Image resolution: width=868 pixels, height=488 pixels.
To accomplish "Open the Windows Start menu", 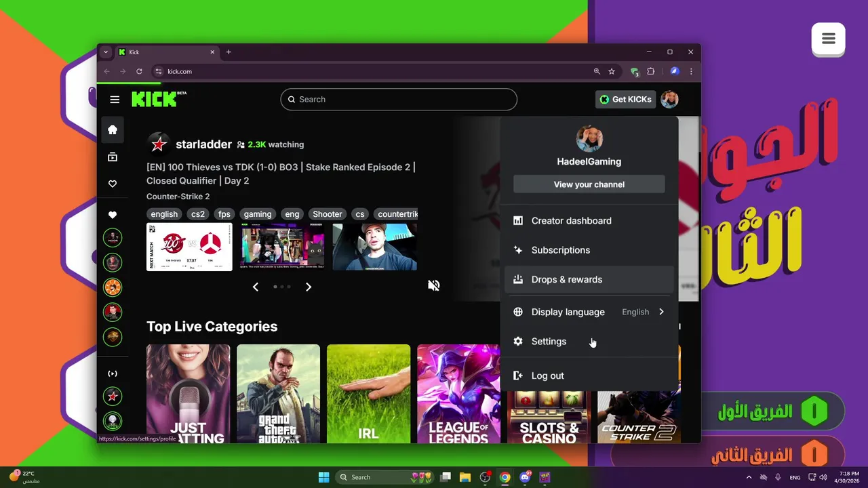I will pos(323,477).
